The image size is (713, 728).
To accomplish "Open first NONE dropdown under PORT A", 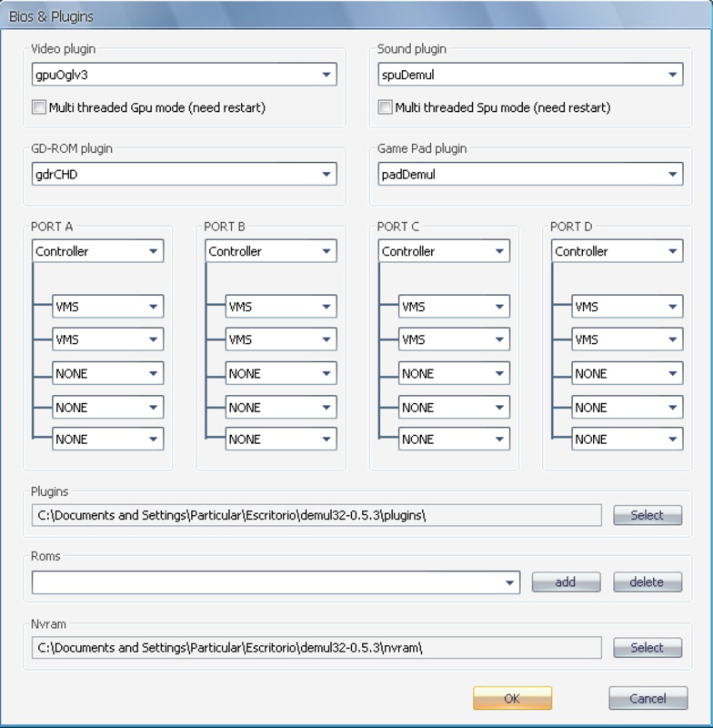I will coord(107,373).
